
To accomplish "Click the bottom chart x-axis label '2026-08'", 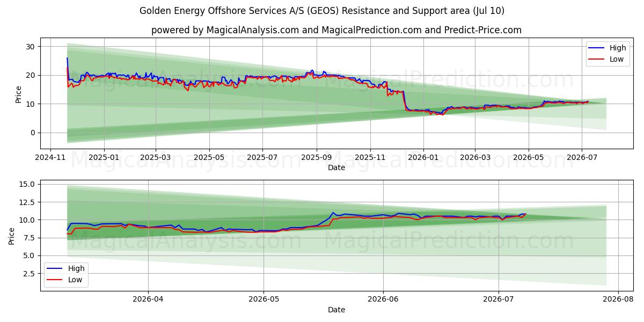I will point(618,300).
